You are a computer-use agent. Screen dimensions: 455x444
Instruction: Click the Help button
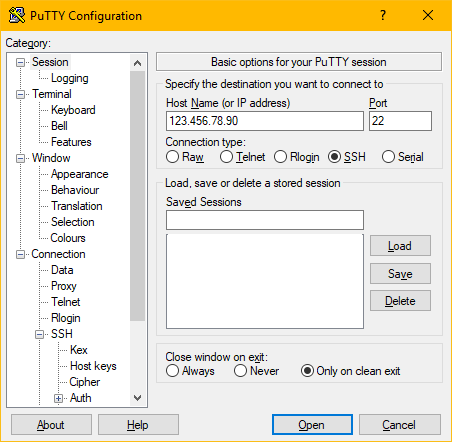coord(138,425)
